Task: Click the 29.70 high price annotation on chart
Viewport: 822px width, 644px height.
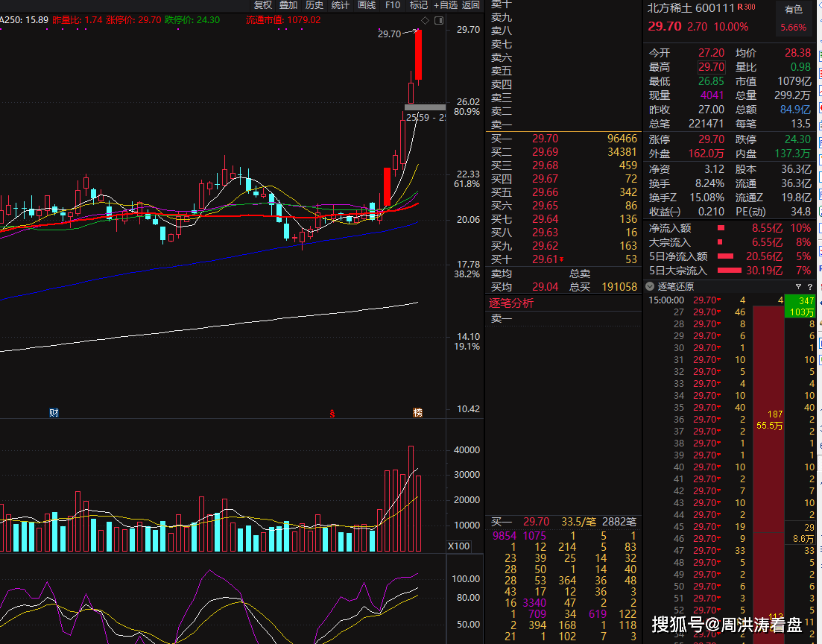Action: click(389, 34)
